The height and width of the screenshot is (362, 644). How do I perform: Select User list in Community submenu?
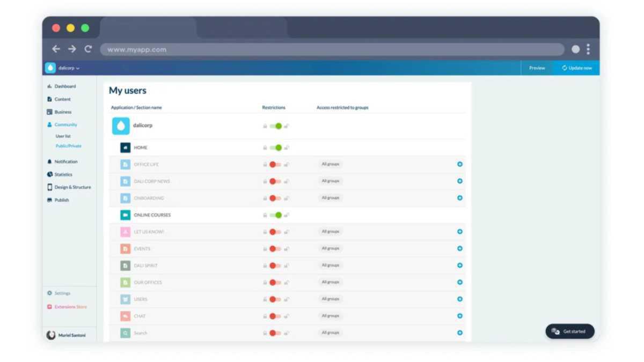pyautogui.click(x=63, y=136)
